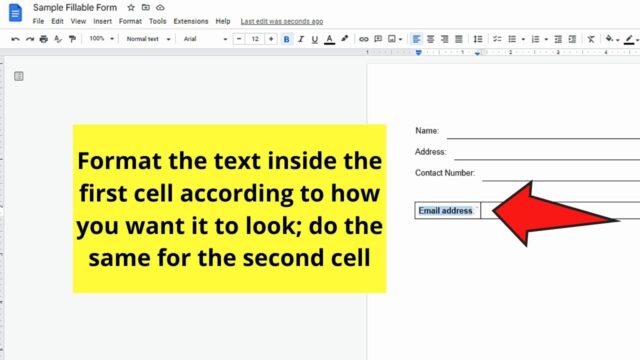Star the Sample Fillable Form document

pyautogui.click(x=131, y=7)
